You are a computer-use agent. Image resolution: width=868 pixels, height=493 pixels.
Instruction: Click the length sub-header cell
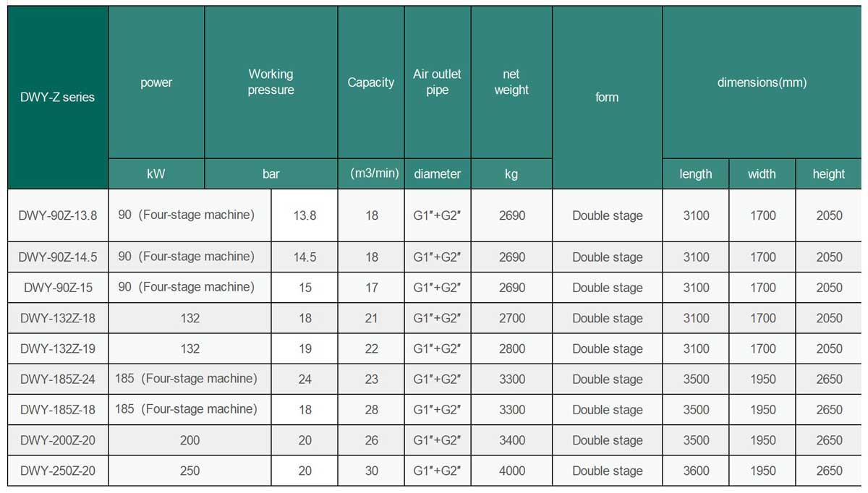pyautogui.click(x=695, y=173)
